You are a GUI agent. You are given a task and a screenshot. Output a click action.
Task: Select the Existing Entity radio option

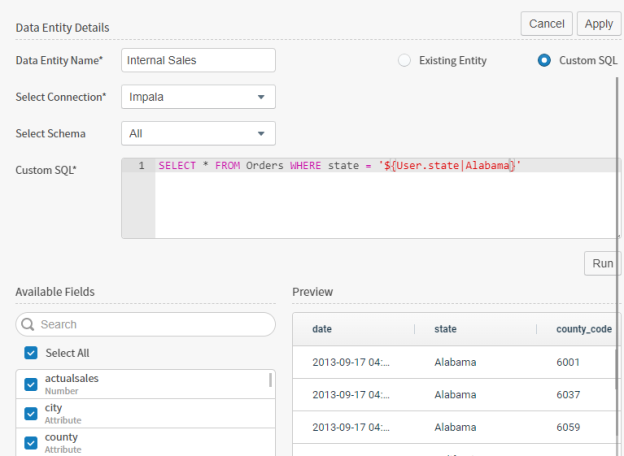pyautogui.click(x=404, y=61)
